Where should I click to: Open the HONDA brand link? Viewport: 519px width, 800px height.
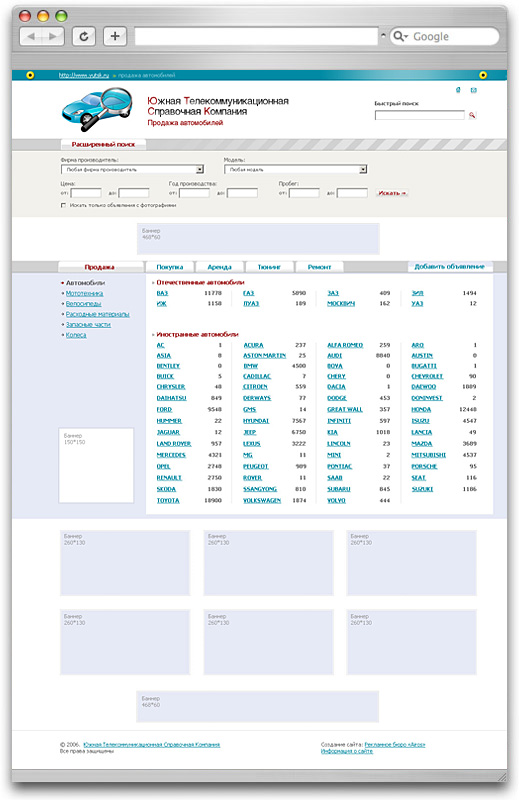coord(421,409)
